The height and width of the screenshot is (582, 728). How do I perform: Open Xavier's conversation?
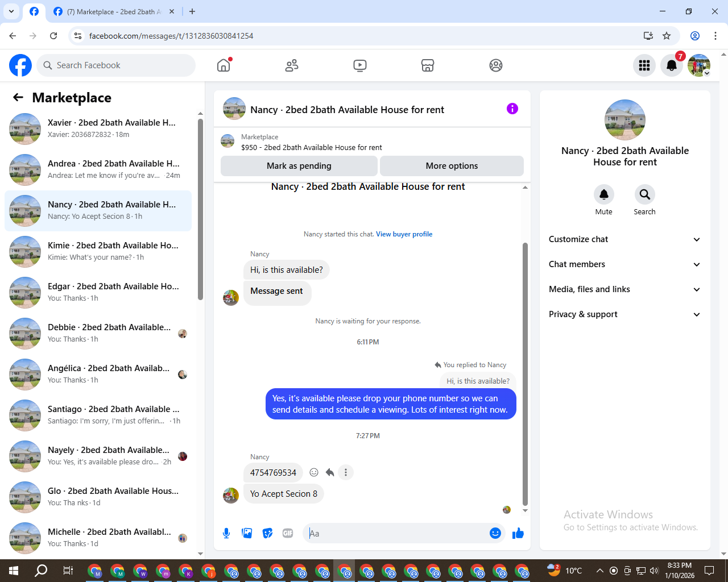tap(98, 129)
